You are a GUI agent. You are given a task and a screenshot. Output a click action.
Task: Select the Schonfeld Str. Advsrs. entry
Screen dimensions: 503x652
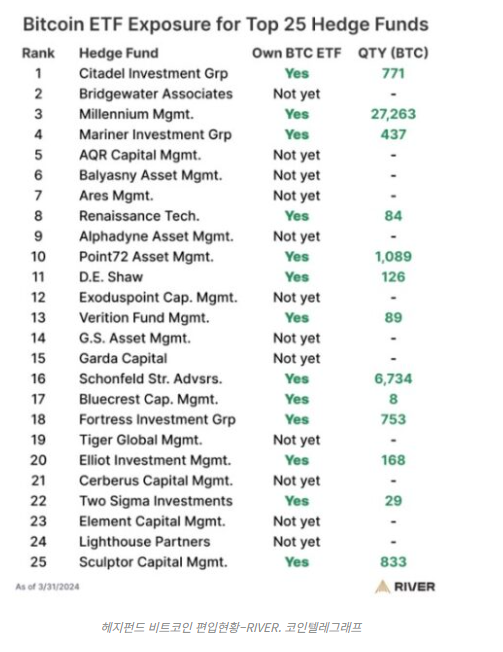[x=150, y=379]
